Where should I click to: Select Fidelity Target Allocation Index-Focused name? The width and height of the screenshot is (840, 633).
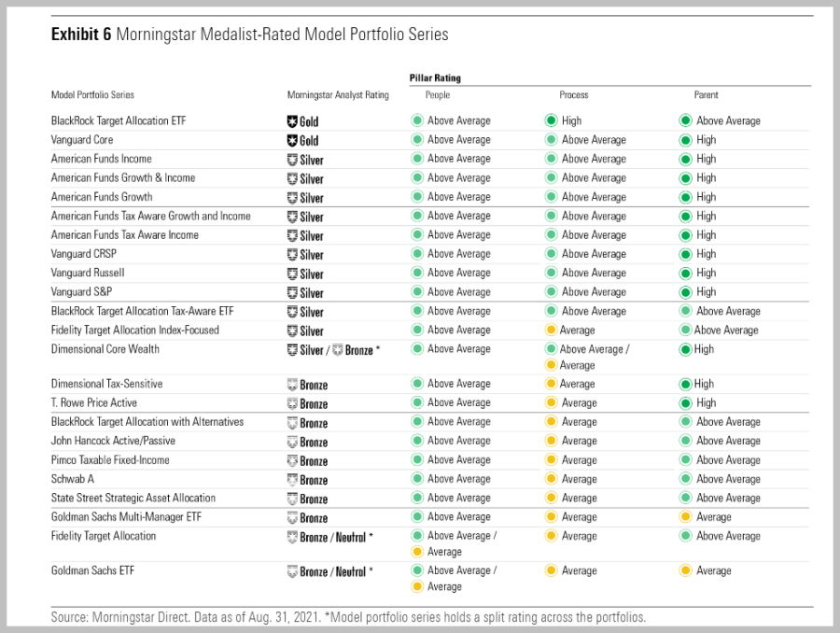[x=135, y=330]
